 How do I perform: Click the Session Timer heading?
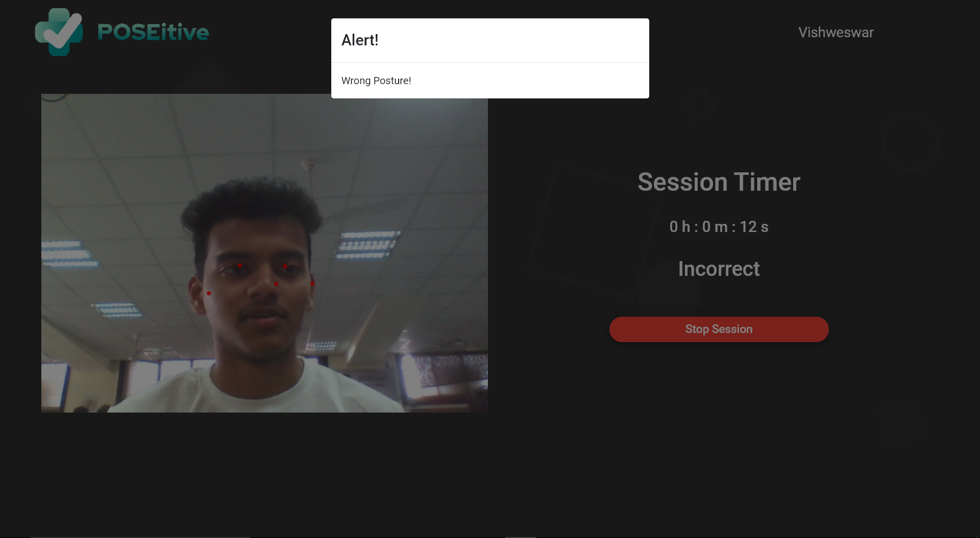click(719, 182)
